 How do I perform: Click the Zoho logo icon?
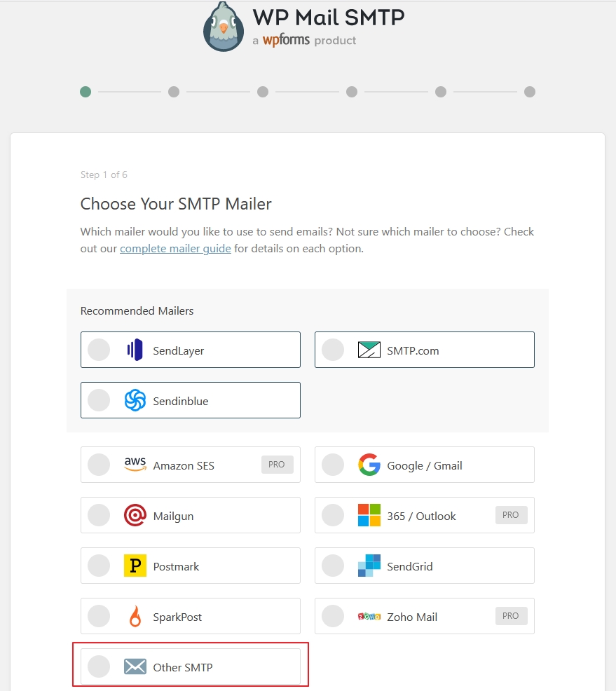tap(369, 617)
